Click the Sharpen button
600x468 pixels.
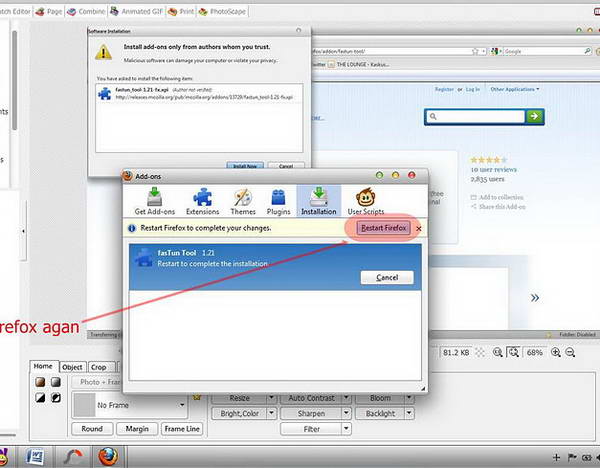tap(311, 414)
